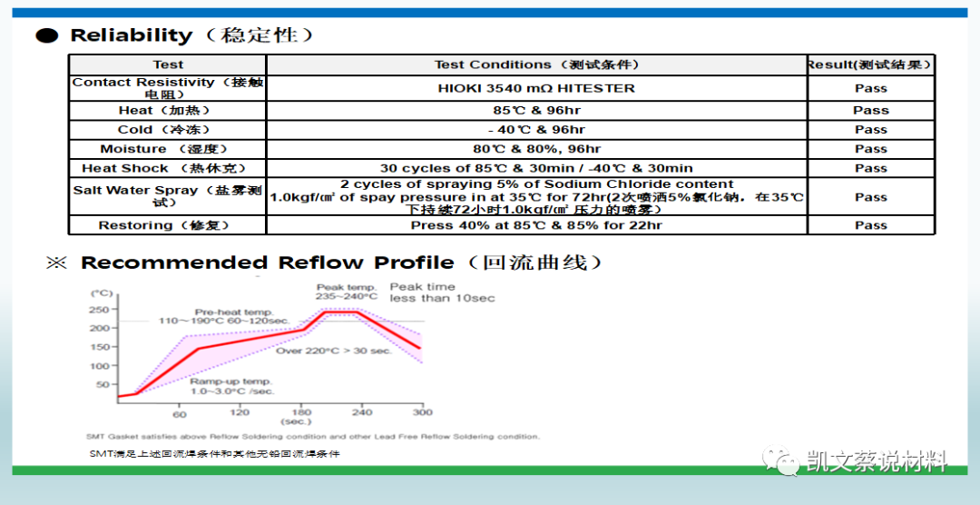The image size is (980, 505).
Task: Click the Result column header
Action: point(871,65)
